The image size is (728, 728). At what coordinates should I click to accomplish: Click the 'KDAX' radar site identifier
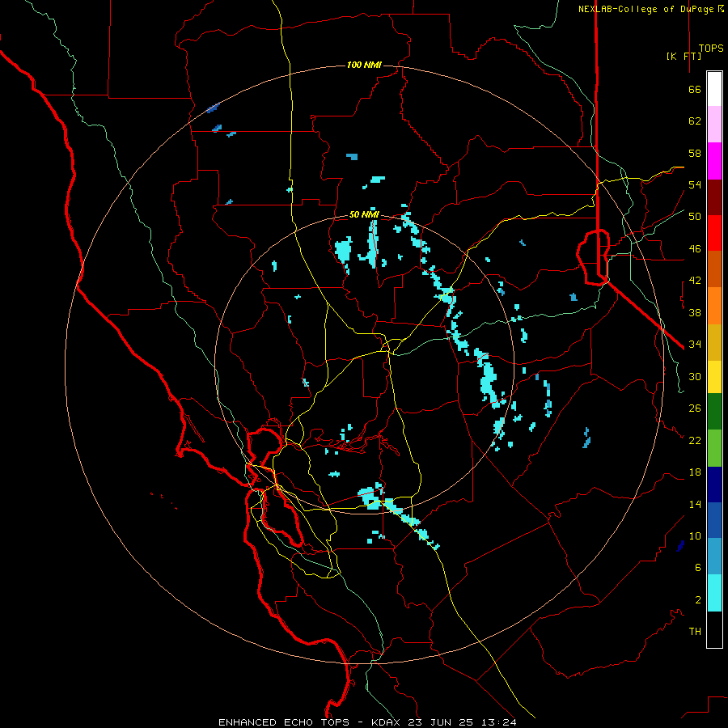(x=387, y=722)
